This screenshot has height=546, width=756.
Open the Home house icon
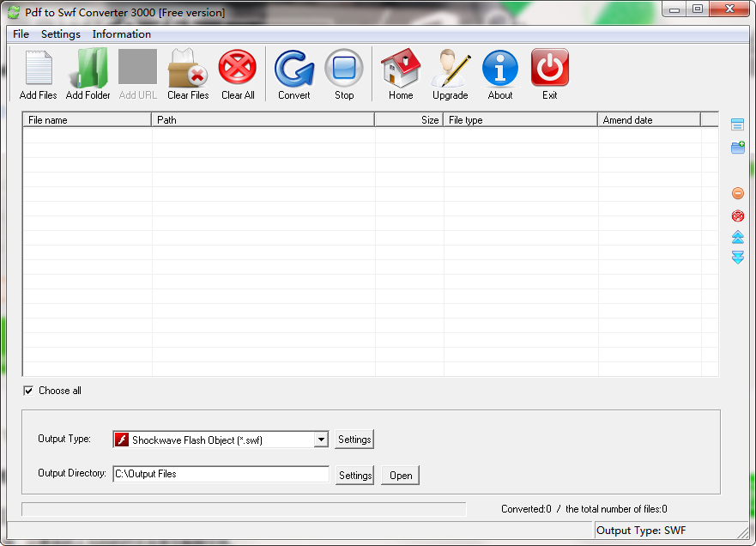pyautogui.click(x=401, y=68)
